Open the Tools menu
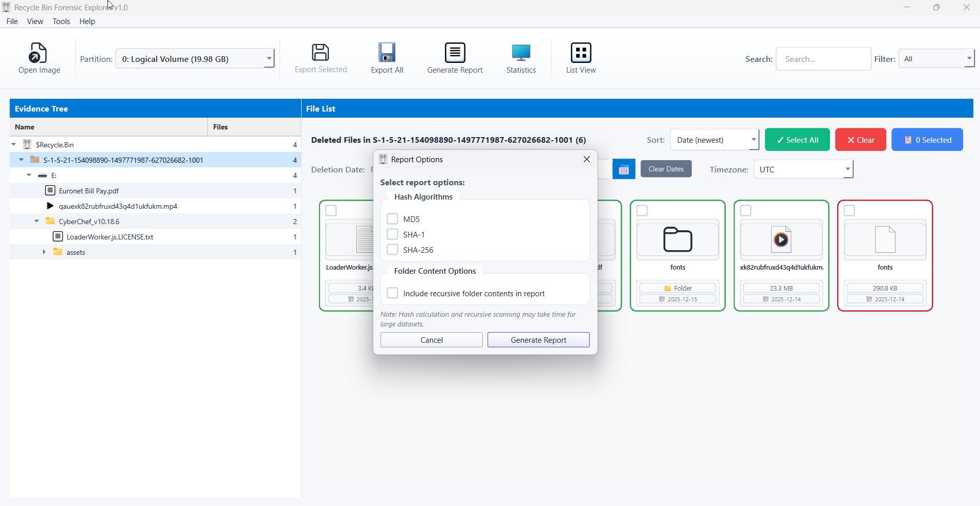 pos(61,21)
